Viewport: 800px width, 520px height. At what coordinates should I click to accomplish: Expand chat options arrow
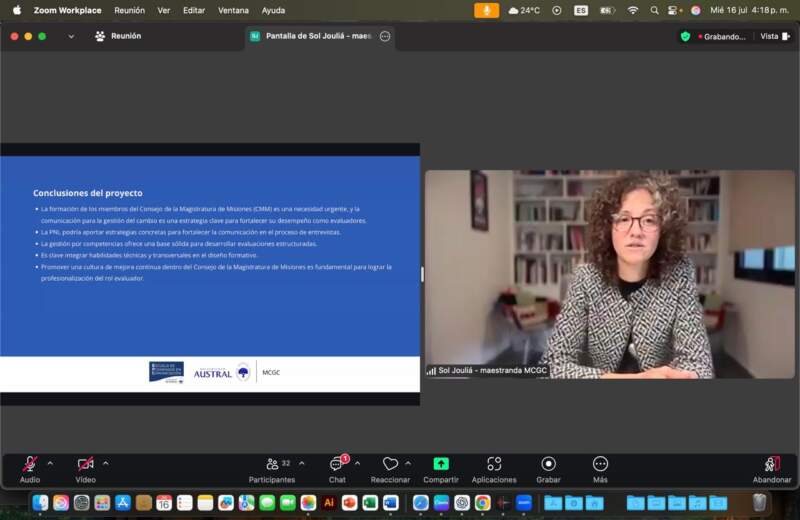357,464
